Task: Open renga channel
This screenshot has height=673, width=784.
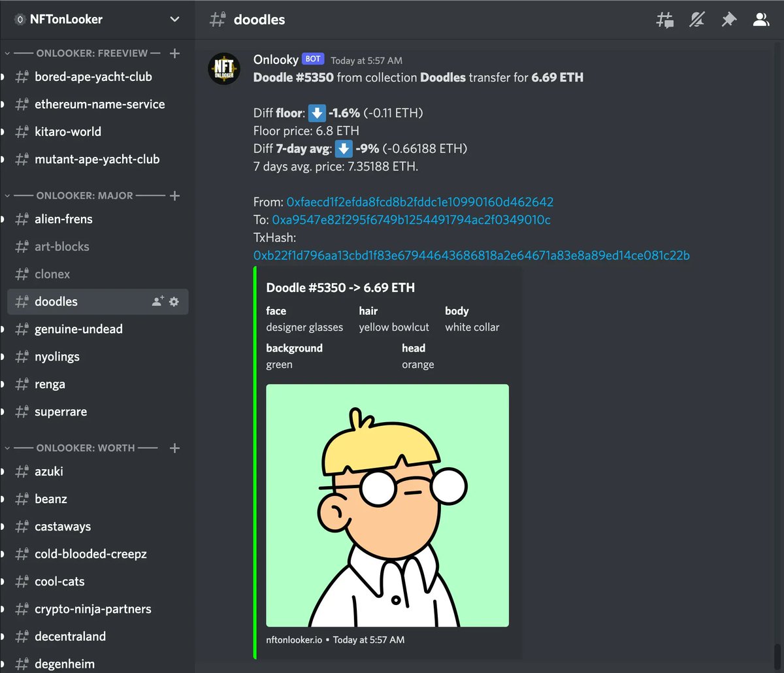Action: click(98, 384)
